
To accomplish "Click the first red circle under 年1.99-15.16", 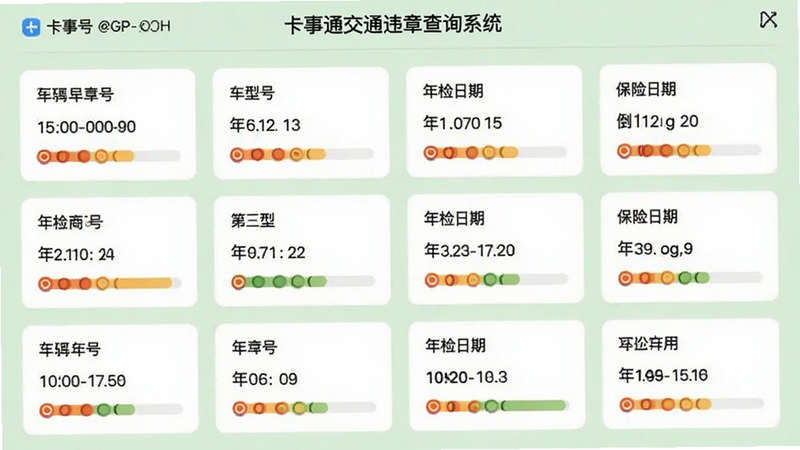I will [627, 405].
